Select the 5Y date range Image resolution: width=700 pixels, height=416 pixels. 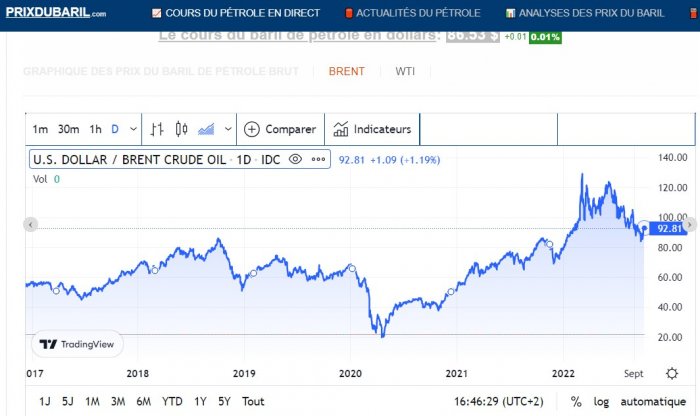click(x=224, y=402)
